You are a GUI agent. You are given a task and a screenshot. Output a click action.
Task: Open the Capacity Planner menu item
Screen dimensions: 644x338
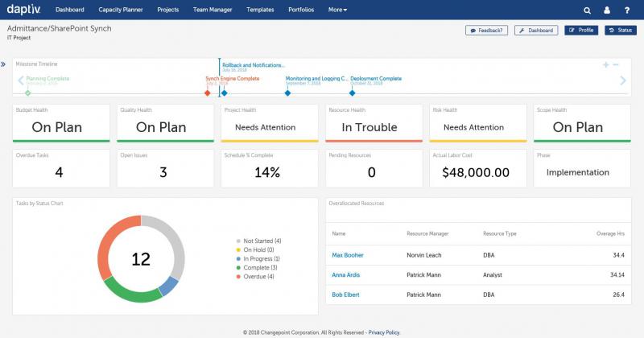121,10
